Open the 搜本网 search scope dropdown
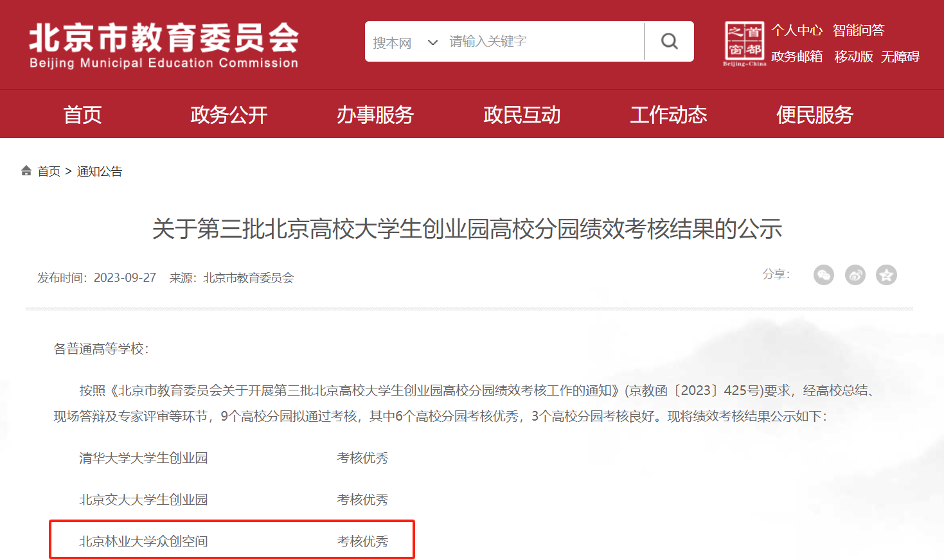Image resolution: width=944 pixels, height=560 pixels. 405,42
